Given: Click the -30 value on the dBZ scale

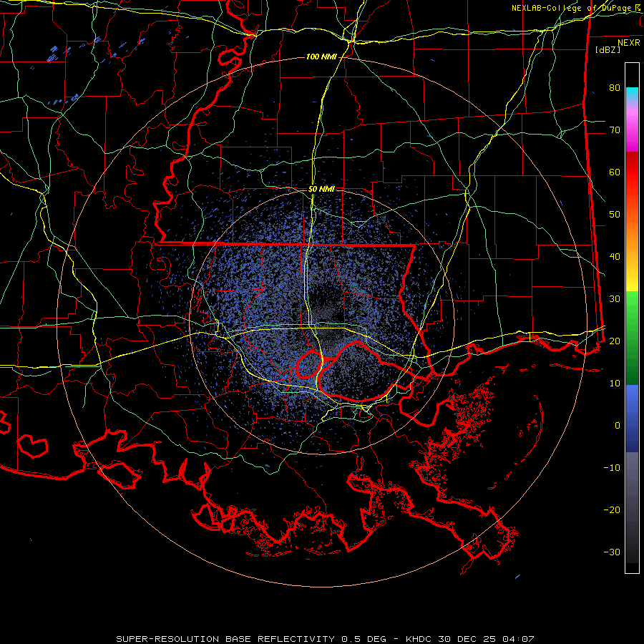Looking at the screenshot, I should tap(612, 552).
